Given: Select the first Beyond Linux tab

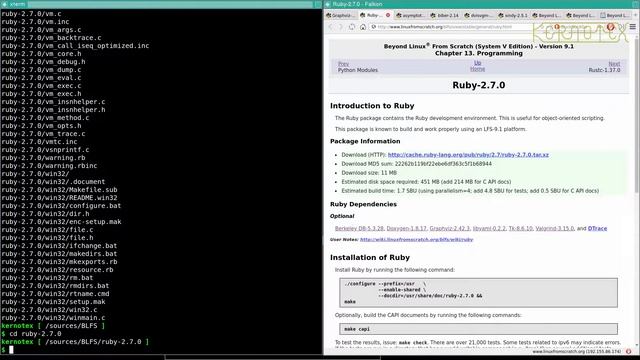Looking at the screenshot, I should tap(547, 15).
